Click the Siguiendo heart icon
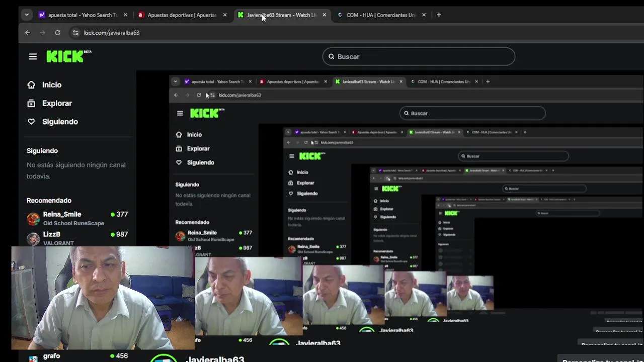This screenshot has height=362, width=644. pyautogui.click(x=31, y=122)
